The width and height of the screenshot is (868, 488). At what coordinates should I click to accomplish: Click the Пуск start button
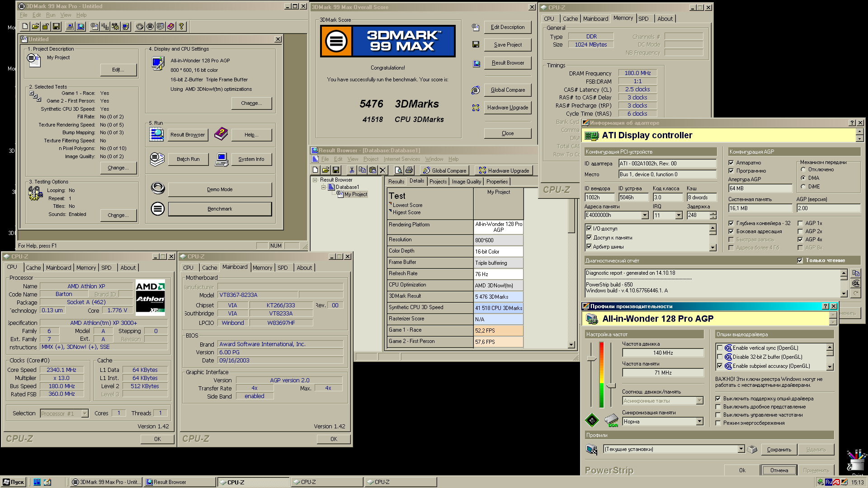pos(14,482)
